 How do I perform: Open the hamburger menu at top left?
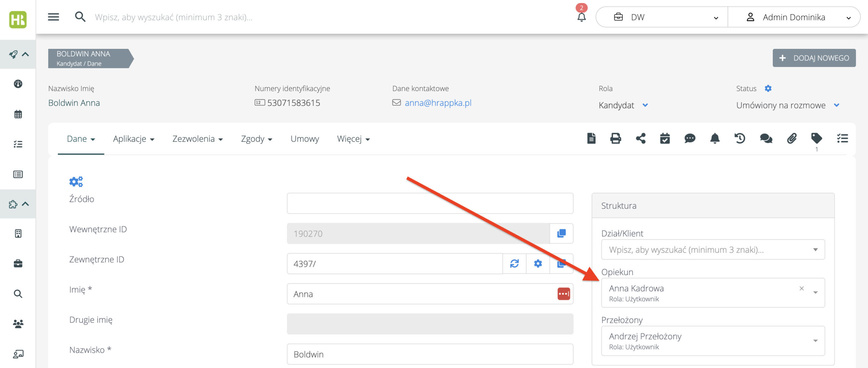click(53, 17)
